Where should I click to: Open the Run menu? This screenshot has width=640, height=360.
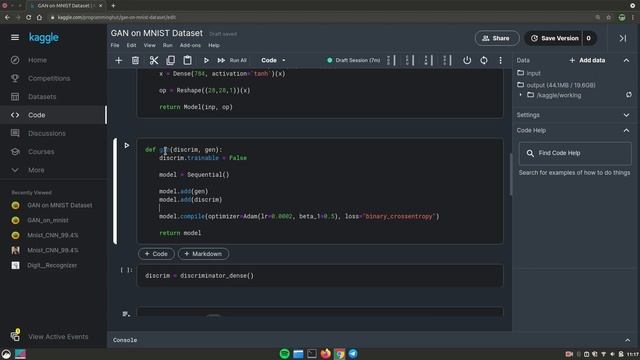[167, 45]
